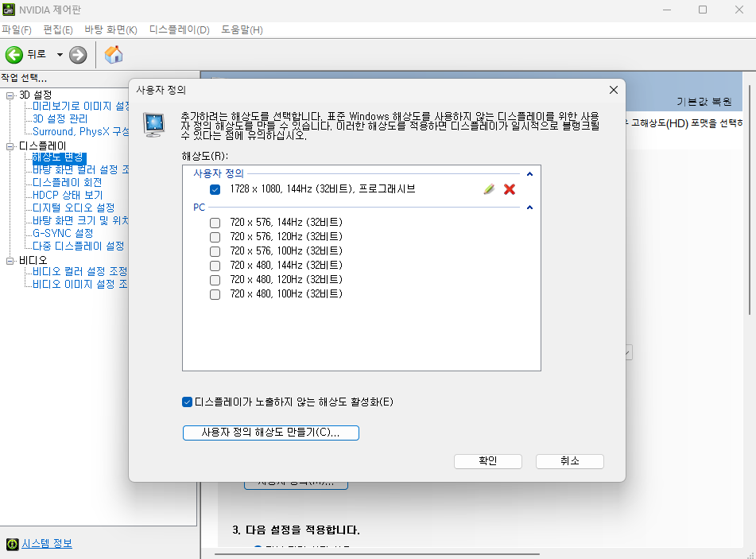This screenshot has height=559, width=756.
Task: Click the monitor icon in custom dialog
Action: (x=154, y=124)
